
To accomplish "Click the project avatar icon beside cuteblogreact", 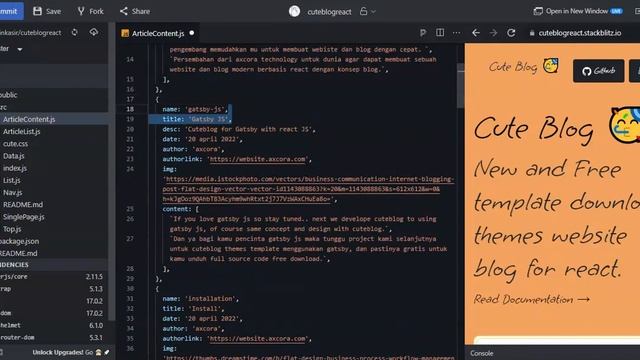I will pos(294,11).
